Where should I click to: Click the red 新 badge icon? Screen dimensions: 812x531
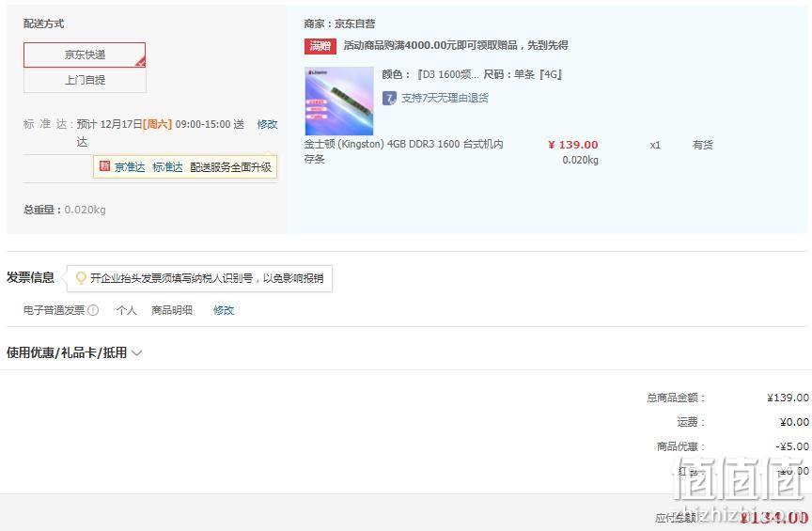[104, 166]
